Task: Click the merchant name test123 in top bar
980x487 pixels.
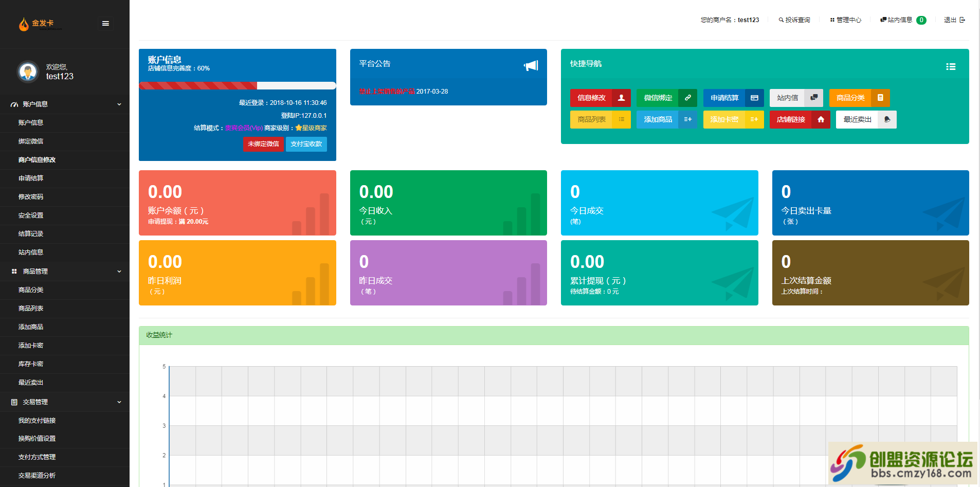Action: click(x=749, y=20)
